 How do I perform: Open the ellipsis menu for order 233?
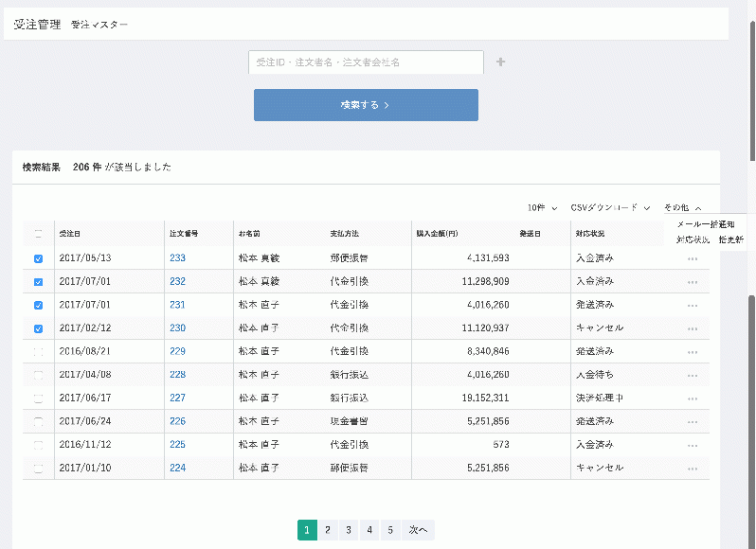point(693,259)
